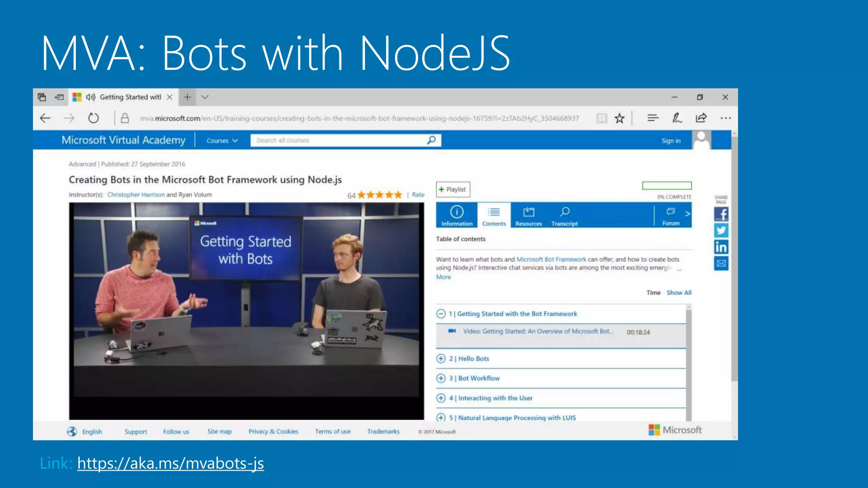Click the user avatar icon
Image resolution: width=868 pixels, height=488 pixels.
tap(702, 140)
